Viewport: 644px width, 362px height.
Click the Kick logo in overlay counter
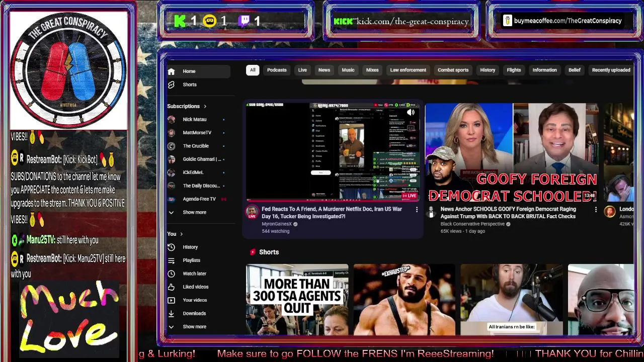pyautogui.click(x=180, y=21)
